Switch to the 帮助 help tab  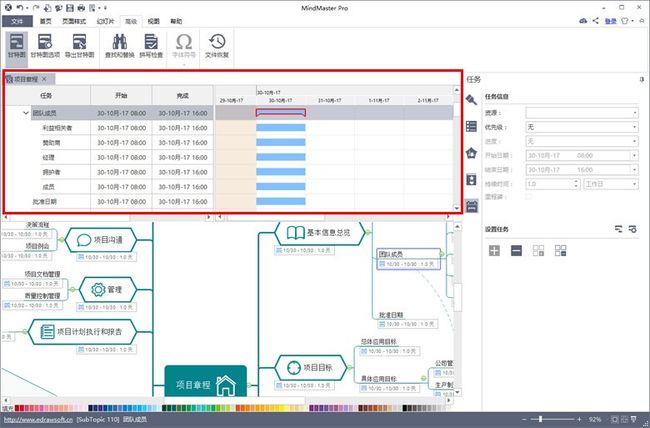pos(176,21)
